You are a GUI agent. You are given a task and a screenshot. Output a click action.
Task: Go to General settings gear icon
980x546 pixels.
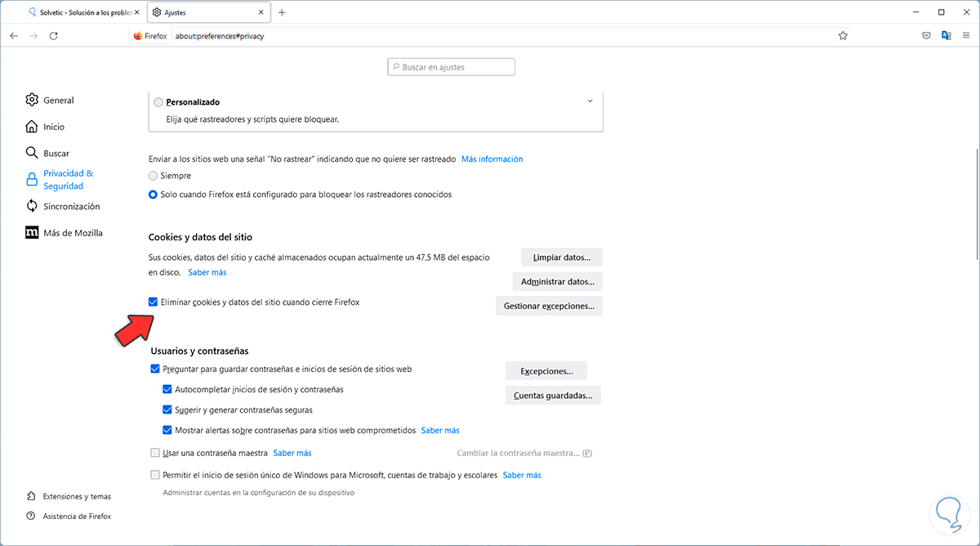32,100
